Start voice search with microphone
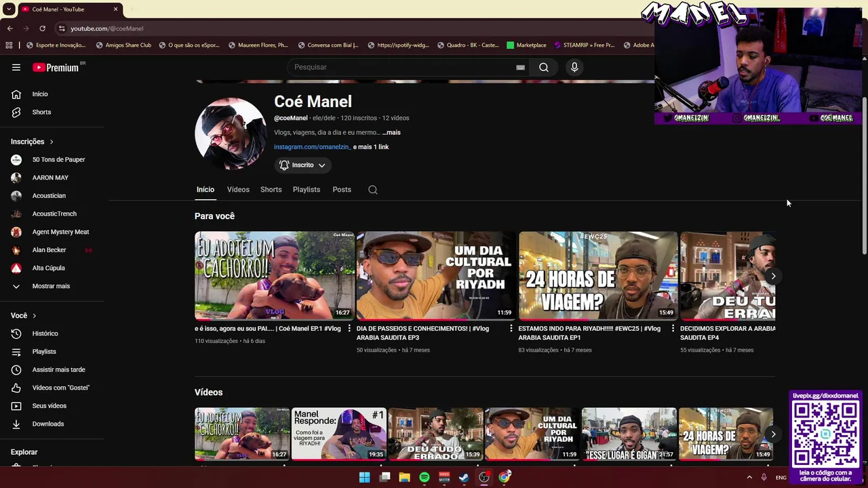The height and width of the screenshot is (488, 868). [x=574, y=67]
